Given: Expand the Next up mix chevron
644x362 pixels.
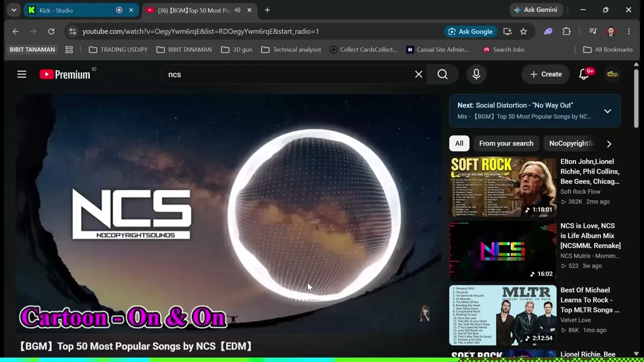Looking at the screenshot, I should click(608, 111).
